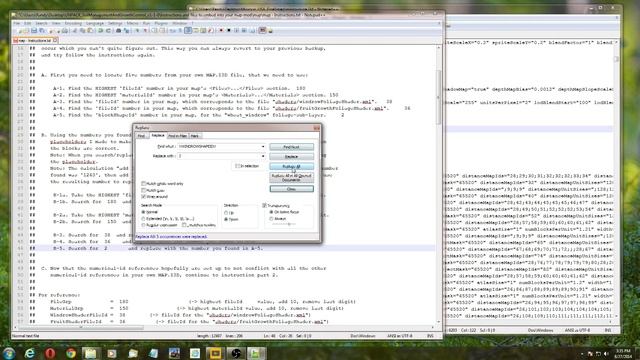The width and height of the screenshot is (640, 360).
Task: Click the Stop Recording macro icon
Action: [x=229, y=31]
